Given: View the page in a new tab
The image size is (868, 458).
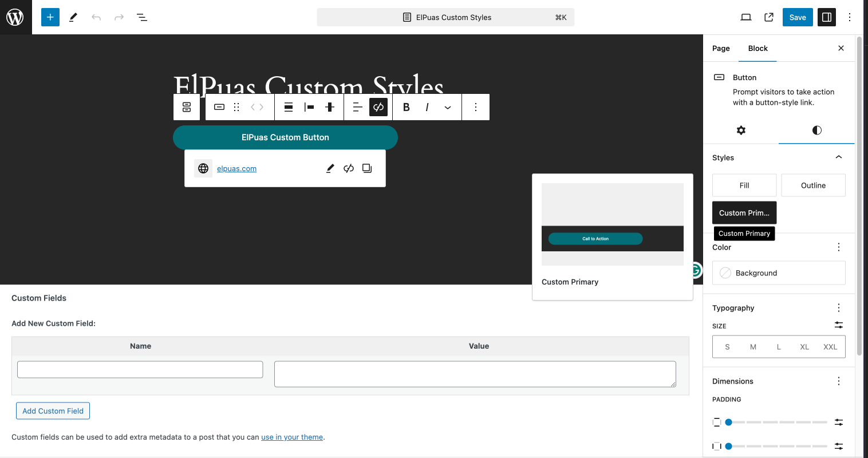Looking at the screenshot, I should click(769, 17).
